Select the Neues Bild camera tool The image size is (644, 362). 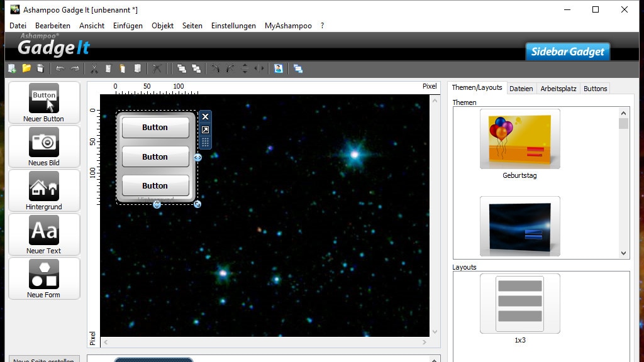coord(44,146)
